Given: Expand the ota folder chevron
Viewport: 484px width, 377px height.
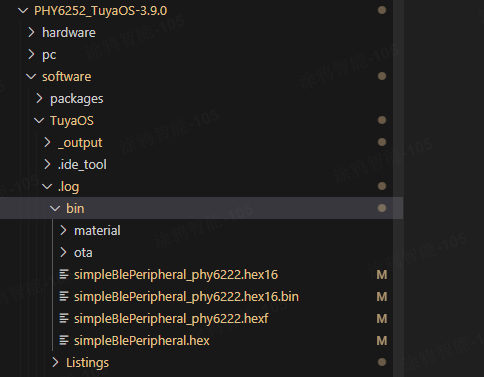Looking at the screenshot, I should 63,253.
